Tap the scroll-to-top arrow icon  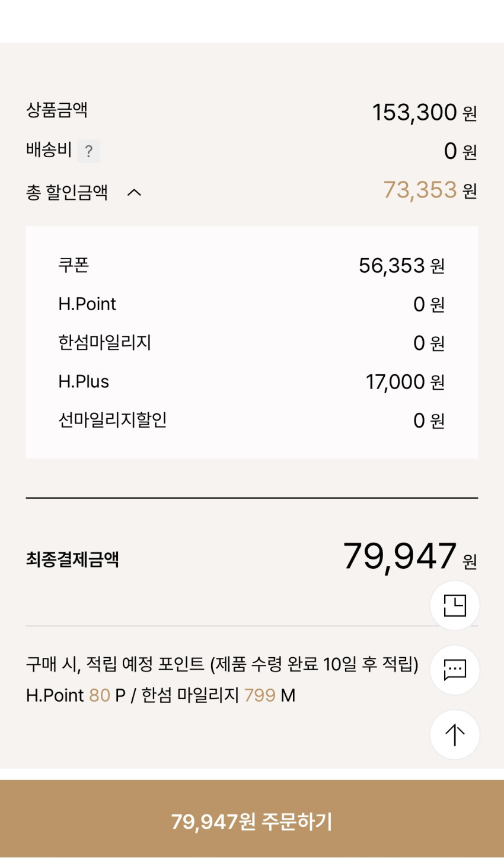[x=455, y=735]
